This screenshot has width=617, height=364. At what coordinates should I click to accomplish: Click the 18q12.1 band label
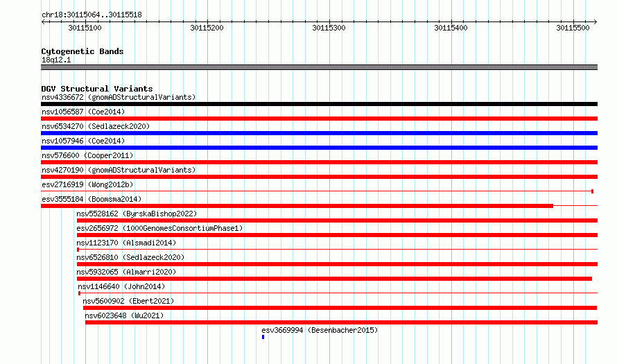coord(56,60)
